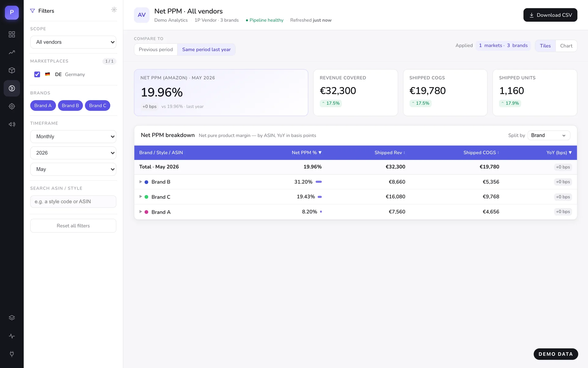Toggle the Brand A filter chip

coord(43,105)
